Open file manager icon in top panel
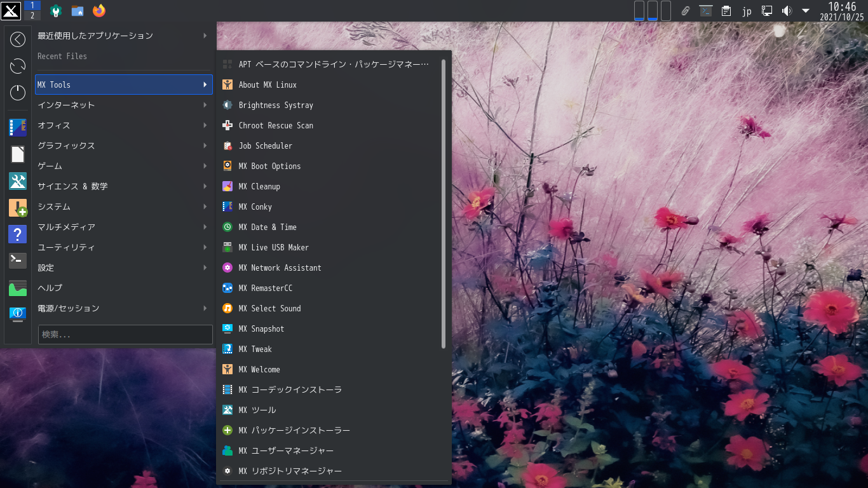The height and width of the screenshot is (488, 868). coord(78,11)
